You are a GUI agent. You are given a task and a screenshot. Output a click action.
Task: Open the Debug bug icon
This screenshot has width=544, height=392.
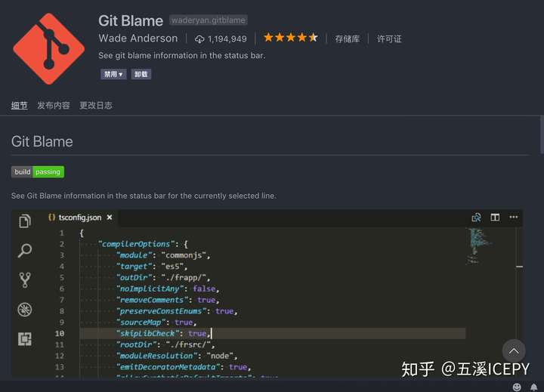[x=25, y=310]
